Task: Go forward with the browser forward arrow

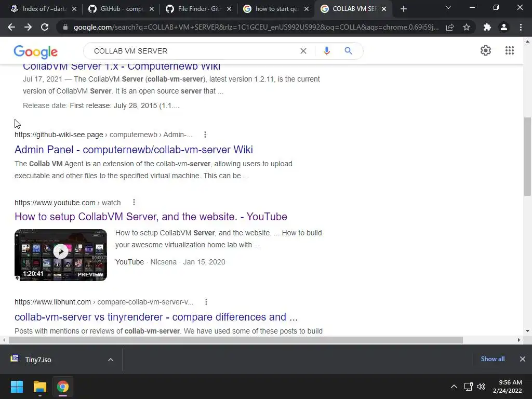Action: point(28,27)
